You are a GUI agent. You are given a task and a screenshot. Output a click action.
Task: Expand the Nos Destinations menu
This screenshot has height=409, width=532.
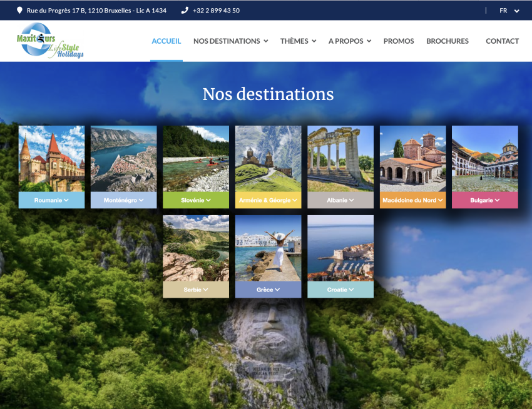click(230, 41)
